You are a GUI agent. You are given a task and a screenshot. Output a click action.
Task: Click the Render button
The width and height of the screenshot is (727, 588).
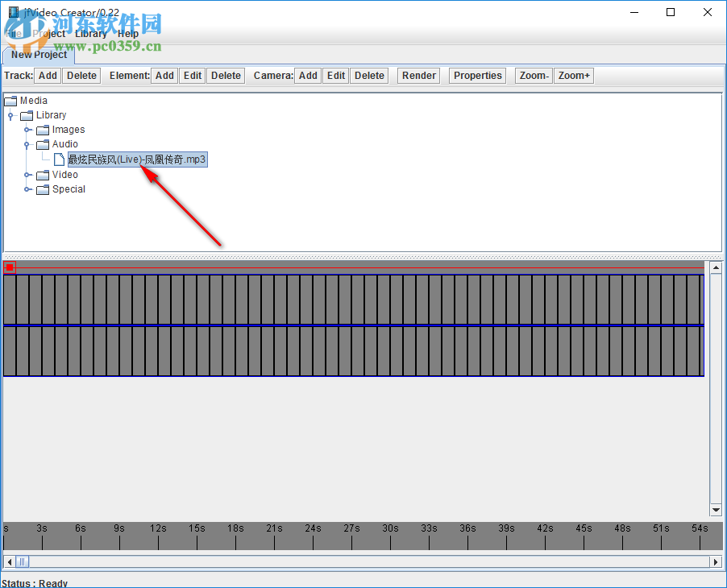coord(418,75)
